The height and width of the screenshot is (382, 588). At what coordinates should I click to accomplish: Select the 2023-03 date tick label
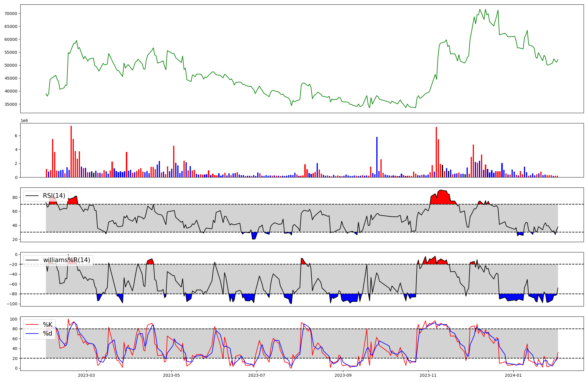(x=86, y=375)
